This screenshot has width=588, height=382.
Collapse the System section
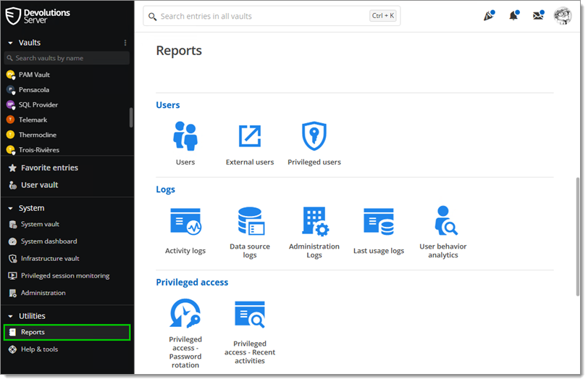(11, 208)
